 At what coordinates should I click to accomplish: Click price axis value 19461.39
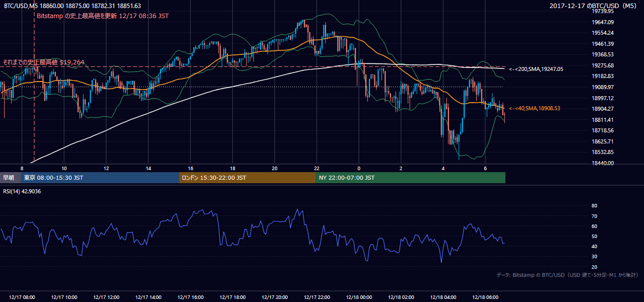coord(603,44)
